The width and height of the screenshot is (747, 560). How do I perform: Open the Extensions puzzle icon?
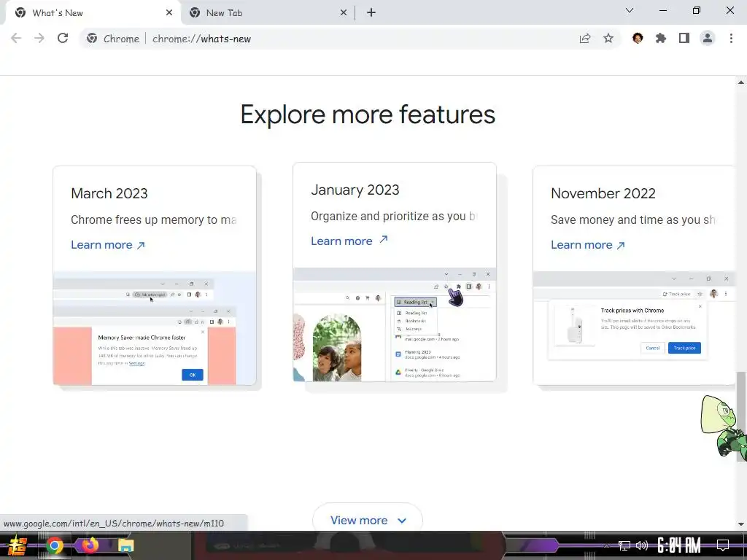click(x=661, y=39)
